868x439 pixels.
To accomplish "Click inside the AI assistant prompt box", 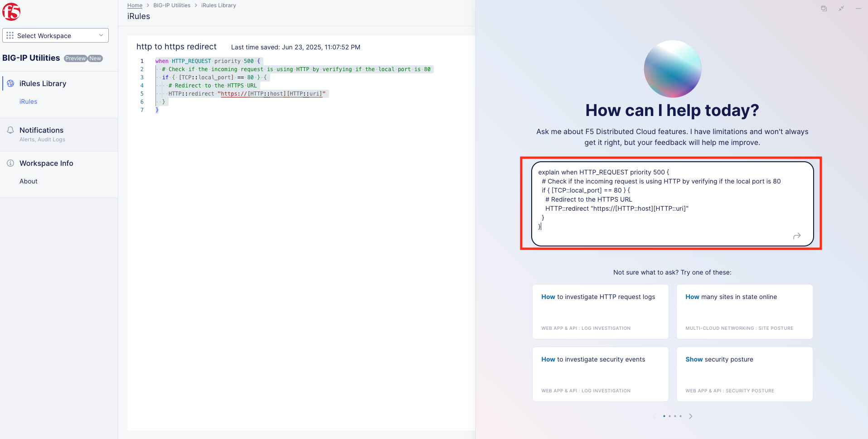I will (x=672, y=204).
